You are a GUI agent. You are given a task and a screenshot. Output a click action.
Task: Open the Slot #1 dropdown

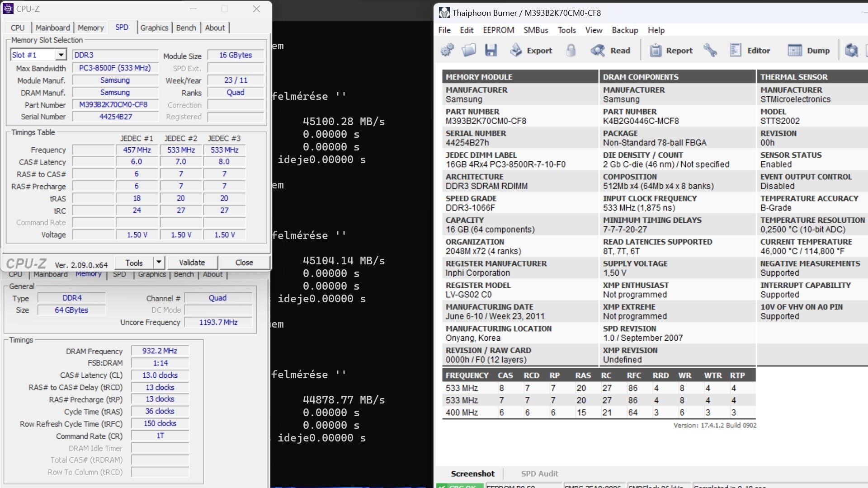pos(61,55)
